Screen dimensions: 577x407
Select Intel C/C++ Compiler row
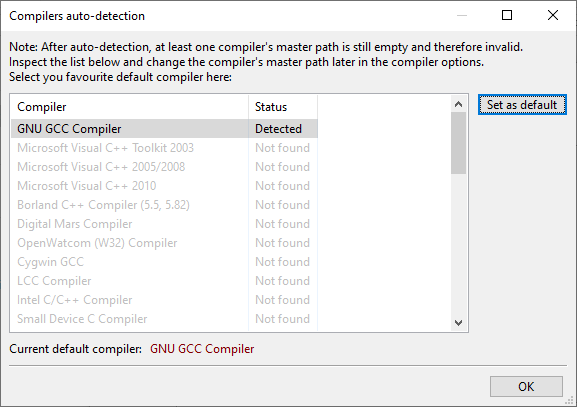click(x=164, y=300)
